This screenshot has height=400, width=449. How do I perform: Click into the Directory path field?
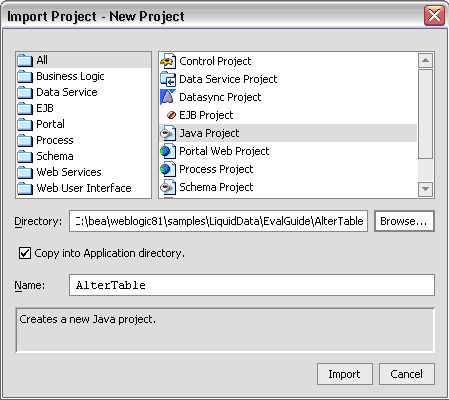click(x=218, y=221)
